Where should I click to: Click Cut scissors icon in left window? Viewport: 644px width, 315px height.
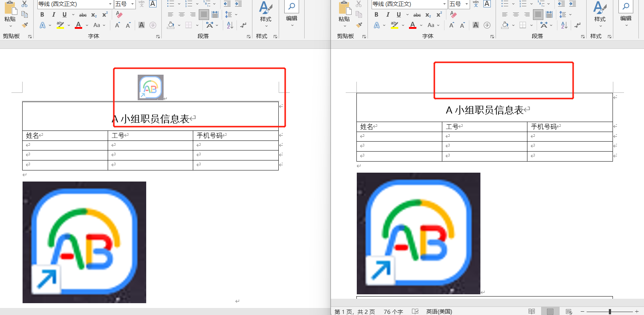pyautogui.click(x=24, y=4)
